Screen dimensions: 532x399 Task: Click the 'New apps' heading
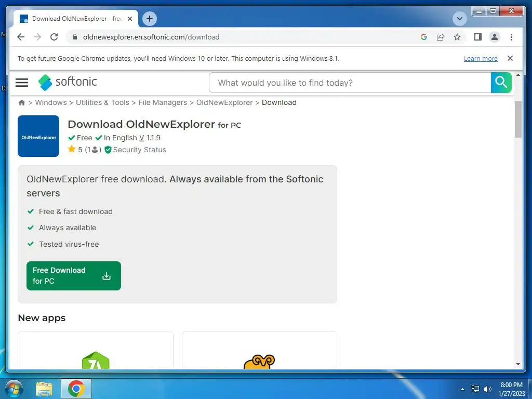tap(42, 318)
